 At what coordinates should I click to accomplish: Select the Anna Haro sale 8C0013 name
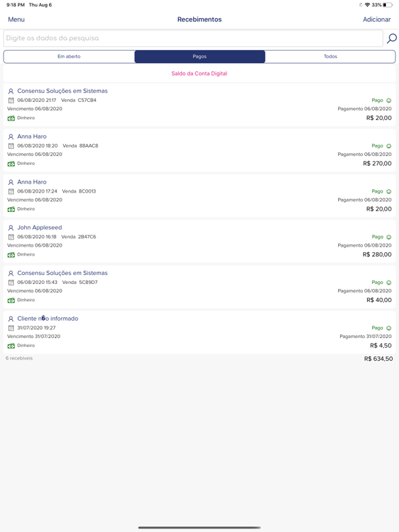click(32, 182)
